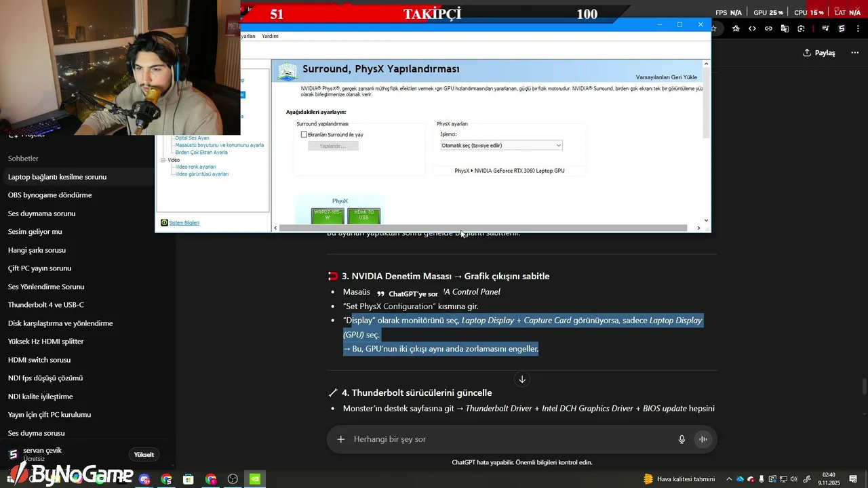Image resolution: width=868 pixels, height=488 pixels.
Task: Show hidden tray icons chevron
Action: coord(729,479)
